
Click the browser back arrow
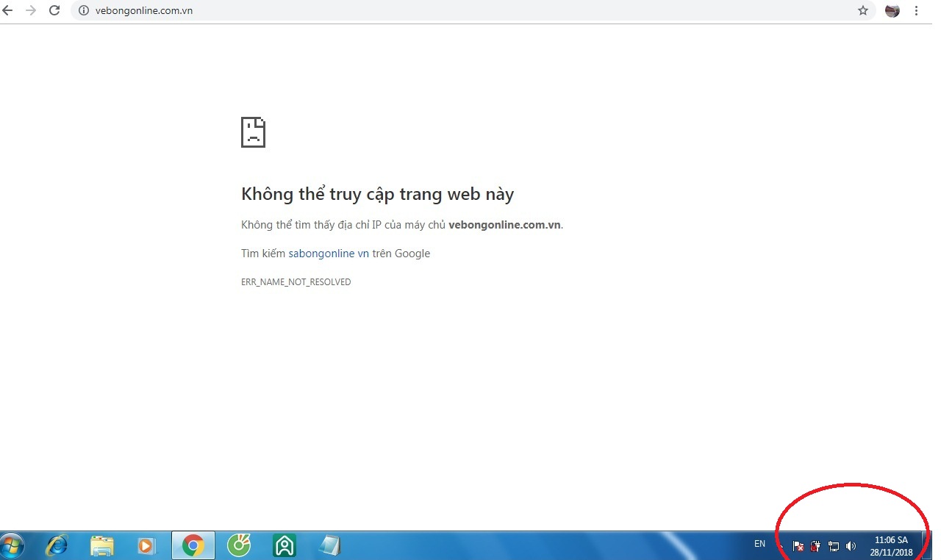(8, 11)
